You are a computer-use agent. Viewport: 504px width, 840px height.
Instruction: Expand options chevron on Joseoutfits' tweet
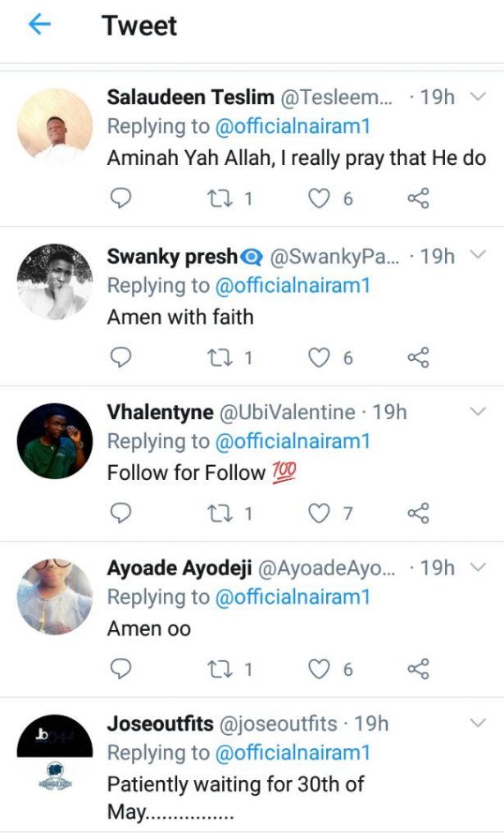478,723
